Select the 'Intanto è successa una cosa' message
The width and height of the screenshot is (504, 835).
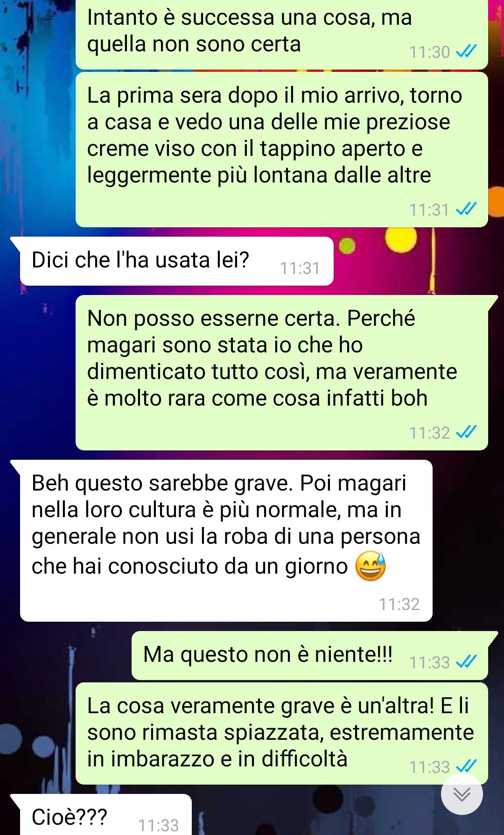click(282, 34)
